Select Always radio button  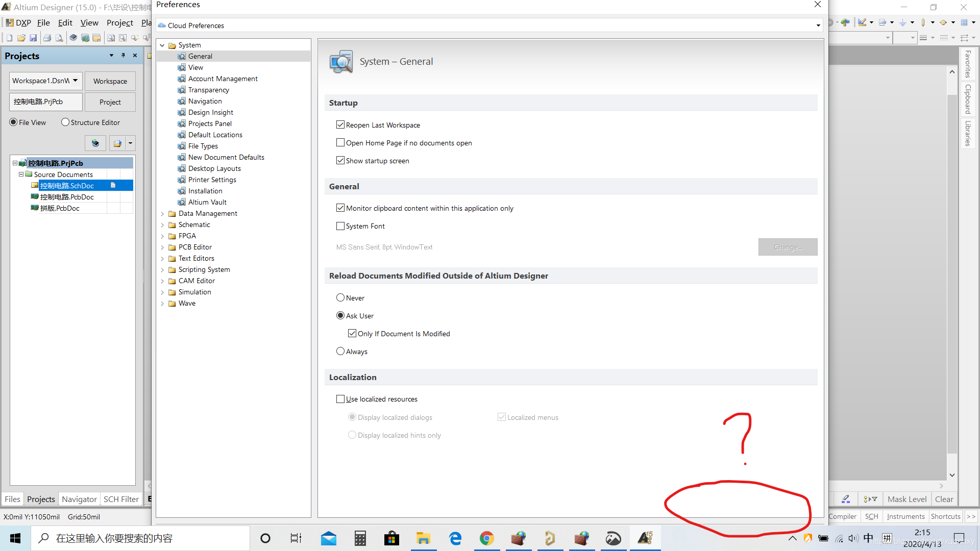(340, 351)
